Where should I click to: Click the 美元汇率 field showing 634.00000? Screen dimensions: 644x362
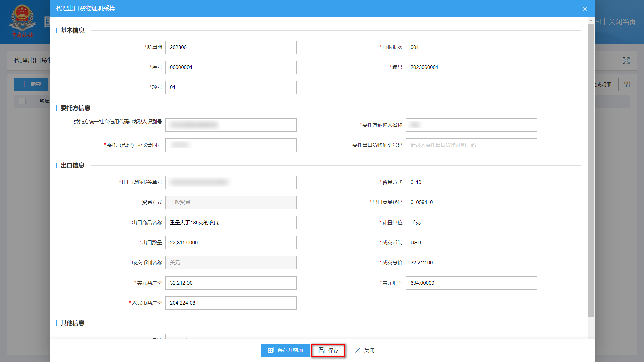(x=471, y=283)
